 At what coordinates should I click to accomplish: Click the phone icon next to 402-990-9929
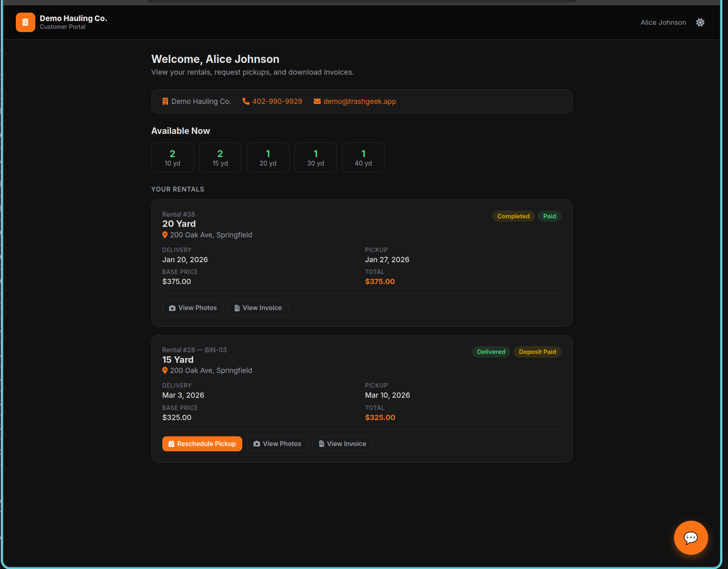point(246,101)
